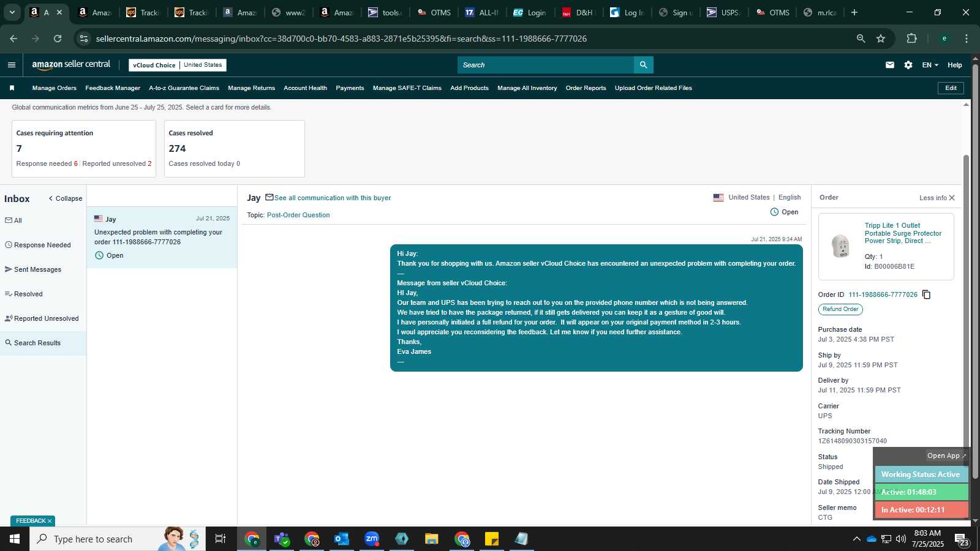This screenshot has height=551, width=980.
Task: See all communication with this buyer
Action: click(333, 198)
